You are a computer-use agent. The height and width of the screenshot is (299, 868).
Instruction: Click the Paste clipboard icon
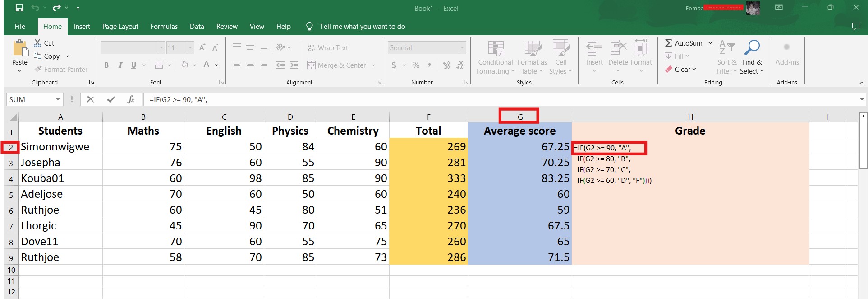pos(19,49)
